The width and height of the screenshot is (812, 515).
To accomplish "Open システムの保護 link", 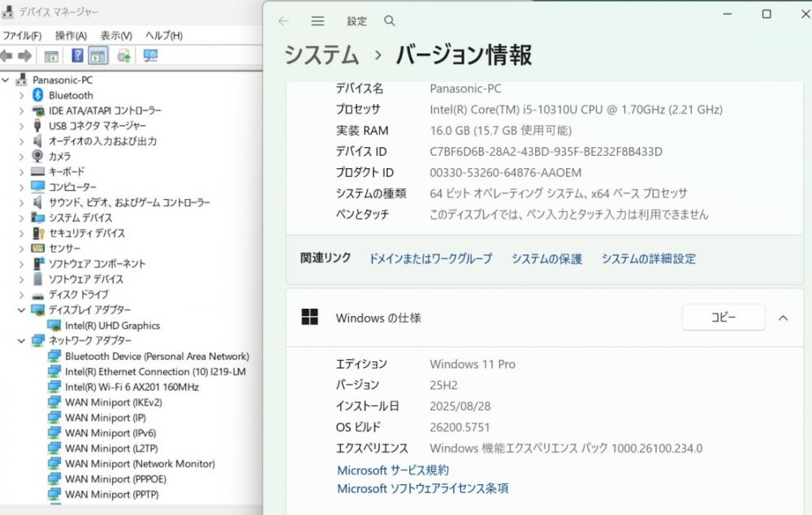I will (546, 258).
